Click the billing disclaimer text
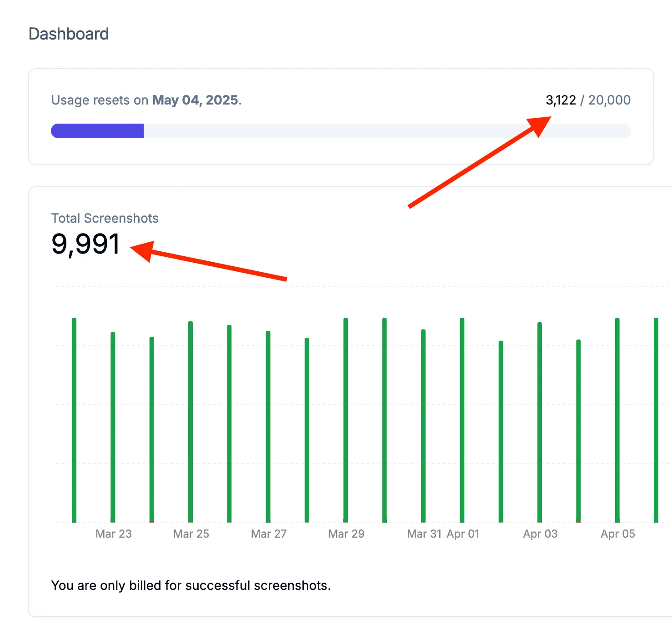 (x=191, y=585)
